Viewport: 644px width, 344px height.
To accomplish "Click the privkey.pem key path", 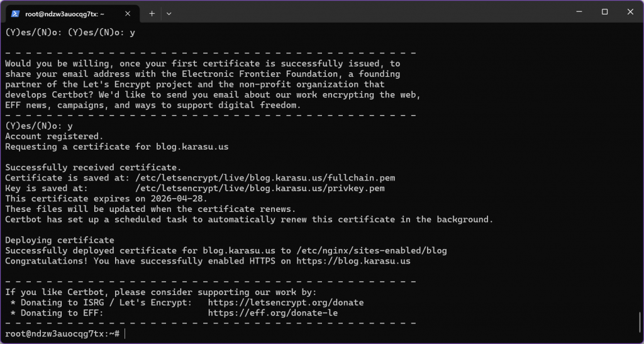I will pos(260,188).
